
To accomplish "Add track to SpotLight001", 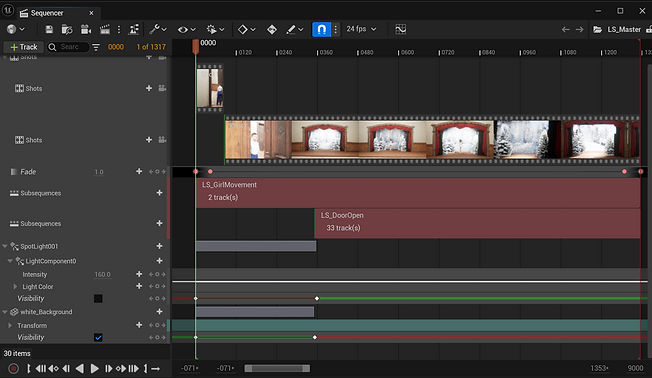I will click(x=159, y=246).
